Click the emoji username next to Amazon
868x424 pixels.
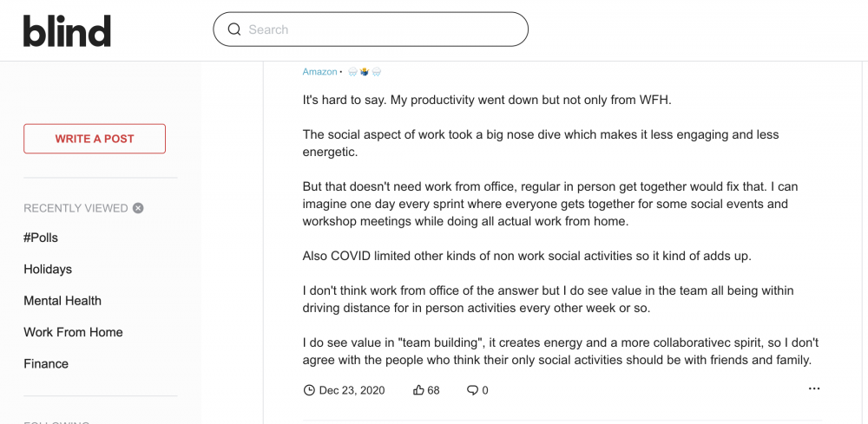pos(365,72)
